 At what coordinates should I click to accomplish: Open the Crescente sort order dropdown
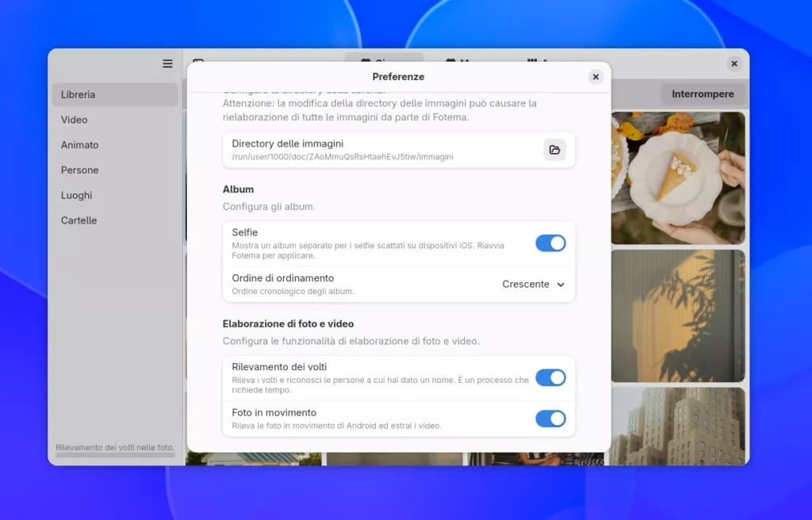pos(534,285)
